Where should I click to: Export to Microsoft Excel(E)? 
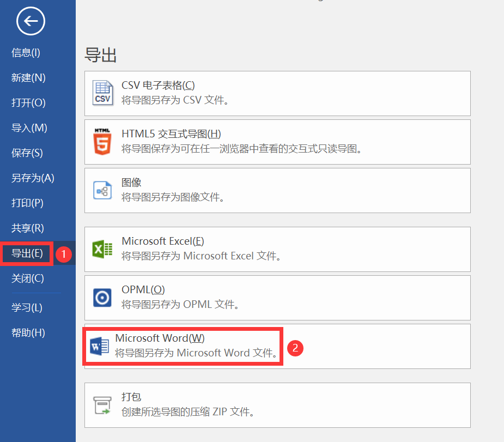click(277, 249)
